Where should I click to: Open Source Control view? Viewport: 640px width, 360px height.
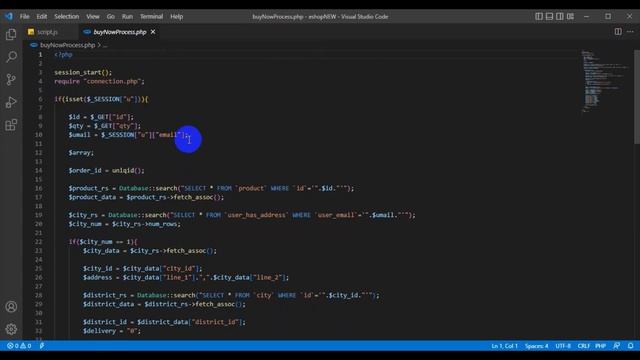point(11,79)
